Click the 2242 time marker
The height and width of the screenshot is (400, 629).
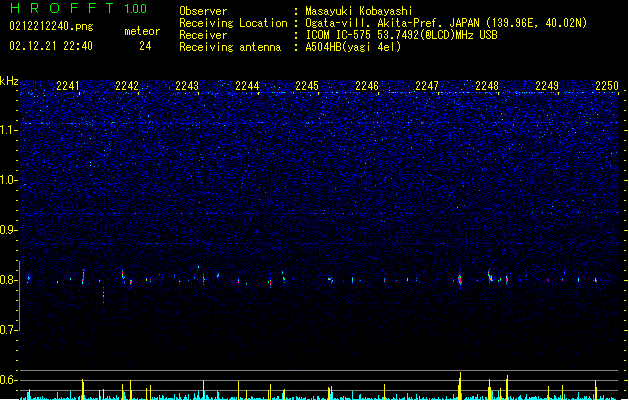coord(127,86)
